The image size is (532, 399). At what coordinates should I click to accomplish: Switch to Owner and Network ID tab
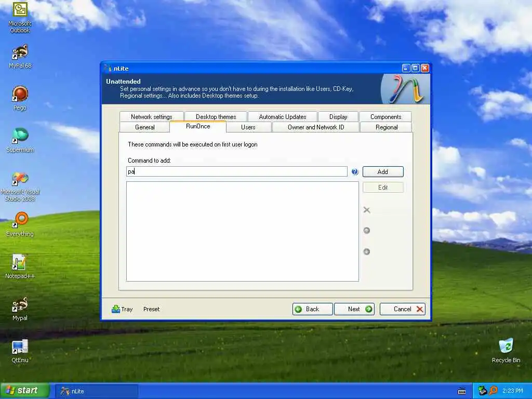pos(316,127)
